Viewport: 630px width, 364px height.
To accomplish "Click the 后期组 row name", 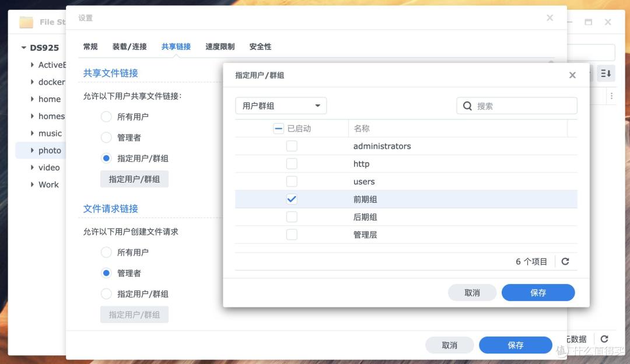I will [365, 217].
